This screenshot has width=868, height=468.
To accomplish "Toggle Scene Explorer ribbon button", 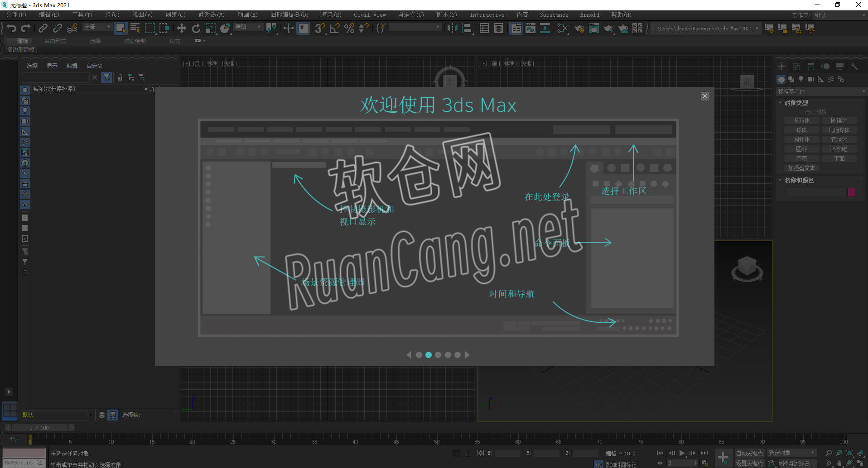I will pos(484,28).
